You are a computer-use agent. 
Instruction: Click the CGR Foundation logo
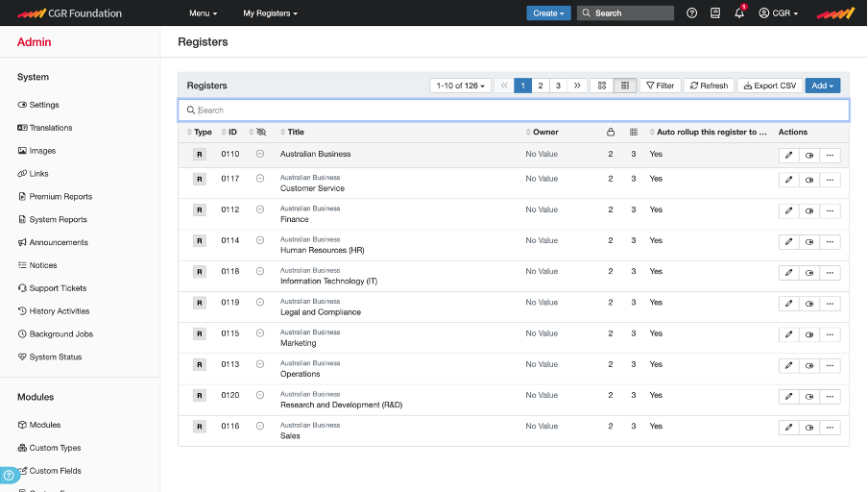click(69, 13)
